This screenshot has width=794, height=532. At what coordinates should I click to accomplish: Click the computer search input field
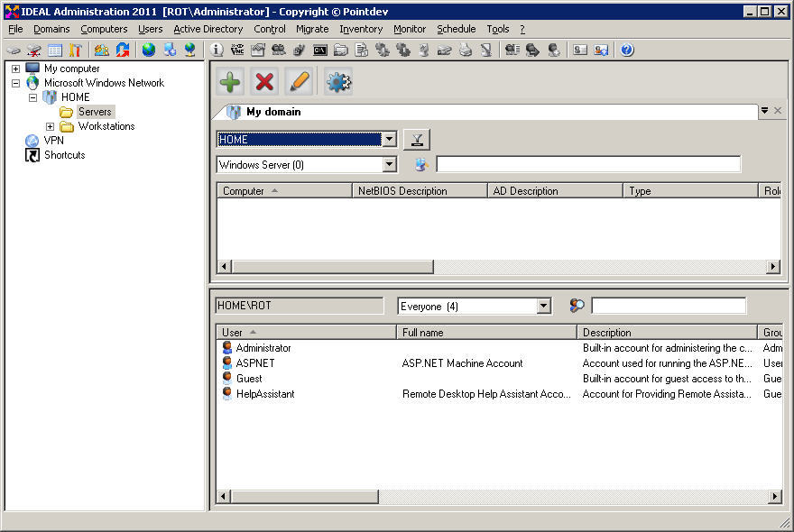pos(588,164)
